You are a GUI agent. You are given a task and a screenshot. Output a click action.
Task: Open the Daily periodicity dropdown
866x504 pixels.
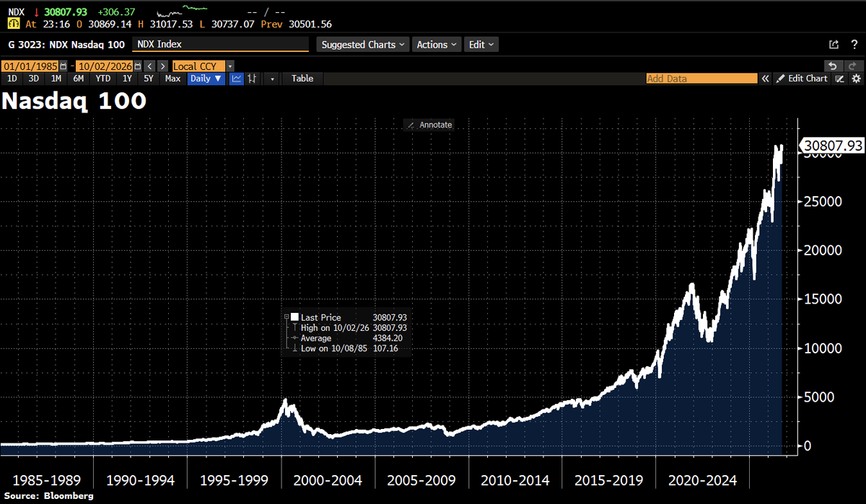tap(206, 79)
